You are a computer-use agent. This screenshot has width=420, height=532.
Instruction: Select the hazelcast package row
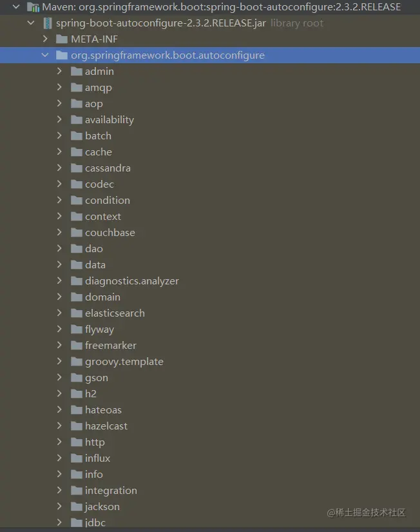[x=210, y=426]
